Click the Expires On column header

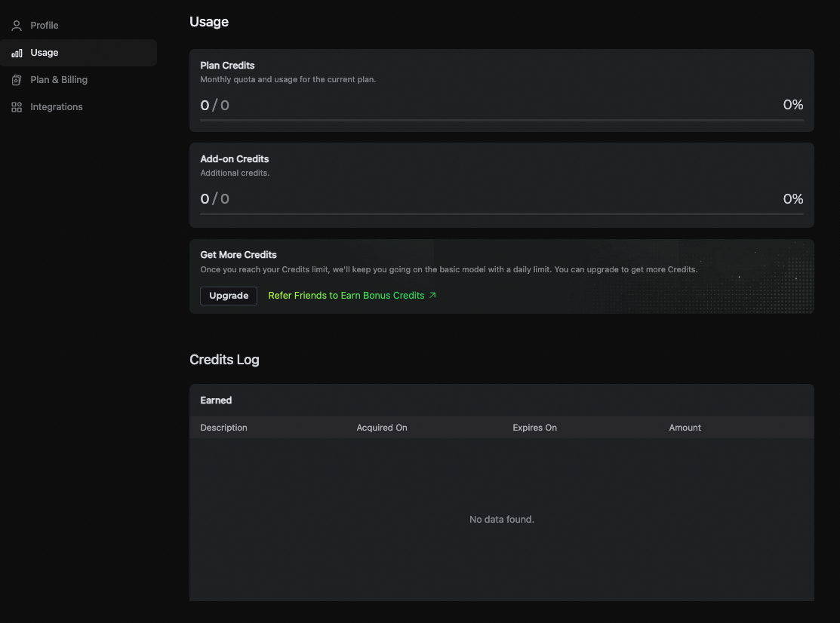pyautogui.click(x=534, y=428)
